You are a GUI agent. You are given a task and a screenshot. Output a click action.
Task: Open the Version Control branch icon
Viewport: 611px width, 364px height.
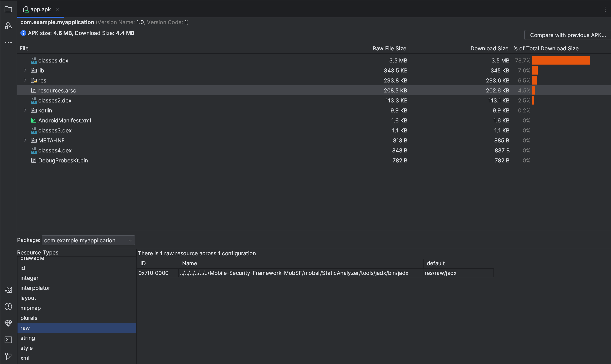(8, 356)
